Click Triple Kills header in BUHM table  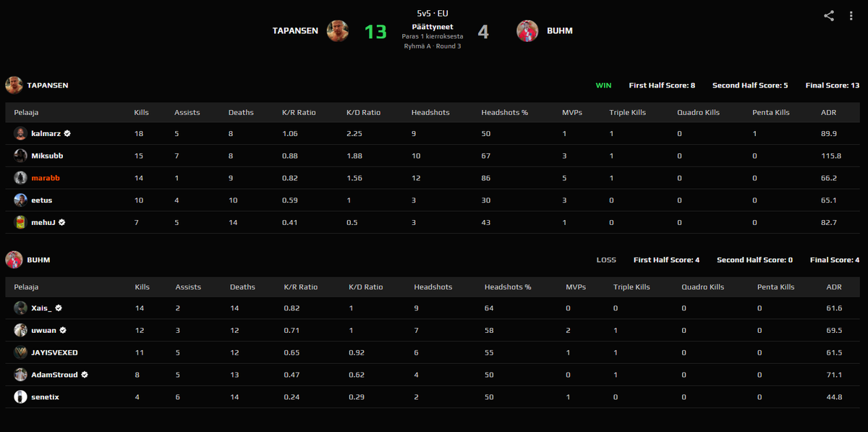tap(631, 287)
